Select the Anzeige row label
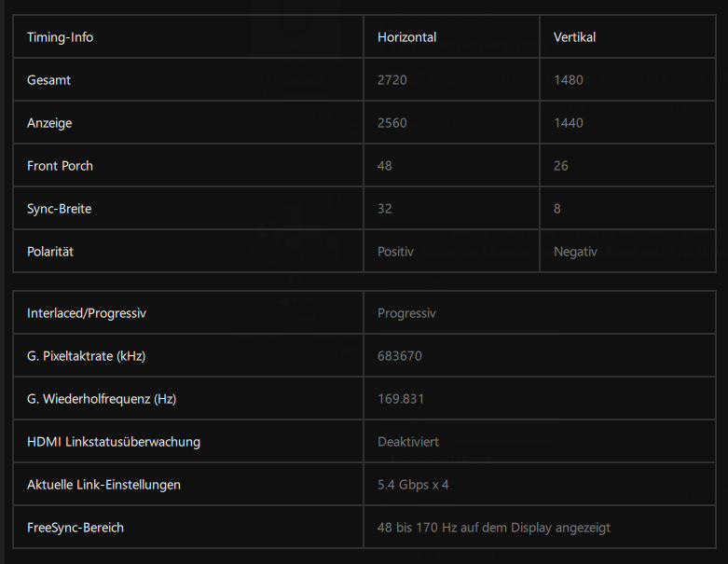The height and width of the screenshot is (564, 728). click(x=49, y=123)
